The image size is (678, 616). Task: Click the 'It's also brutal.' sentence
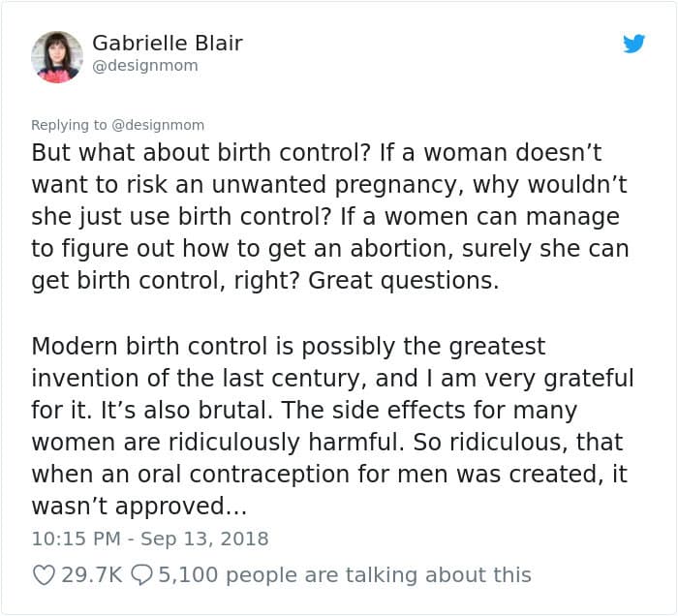[x=186, y=410]
